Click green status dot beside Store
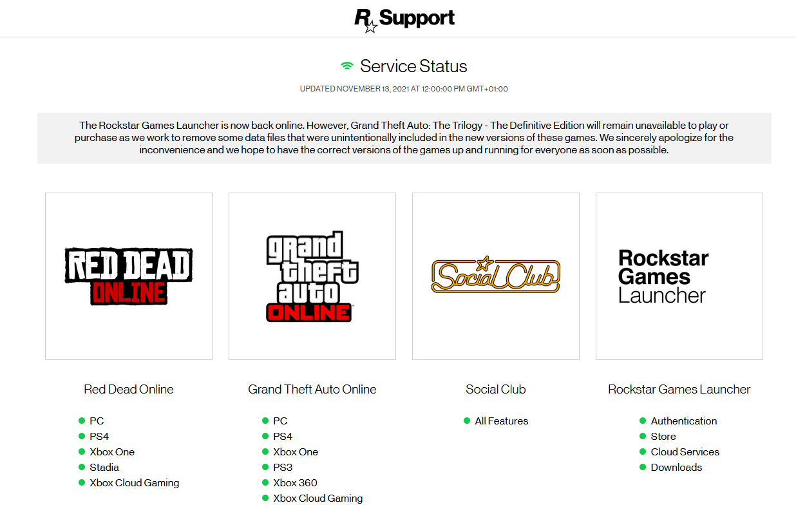 point(643,436)
